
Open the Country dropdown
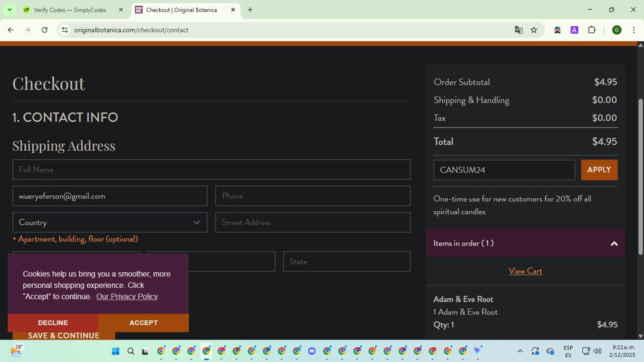click(110, 222)
